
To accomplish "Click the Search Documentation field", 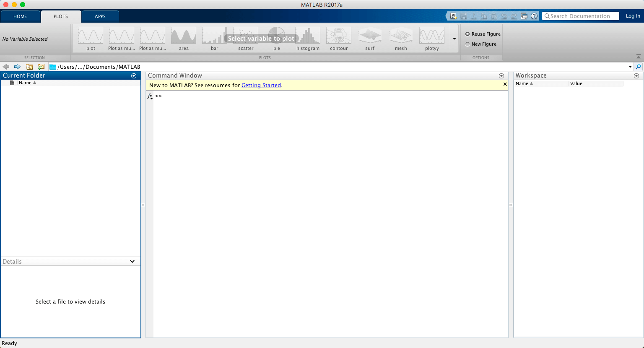I will click(x=581, y=16).
